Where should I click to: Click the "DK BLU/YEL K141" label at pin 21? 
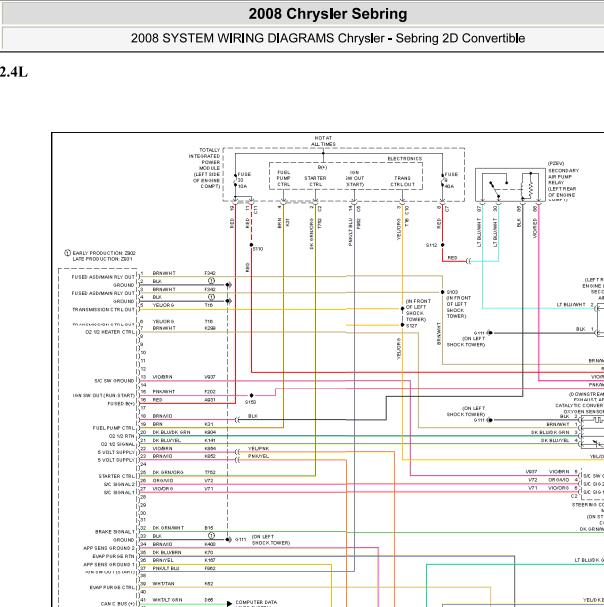tap(184, 440)
